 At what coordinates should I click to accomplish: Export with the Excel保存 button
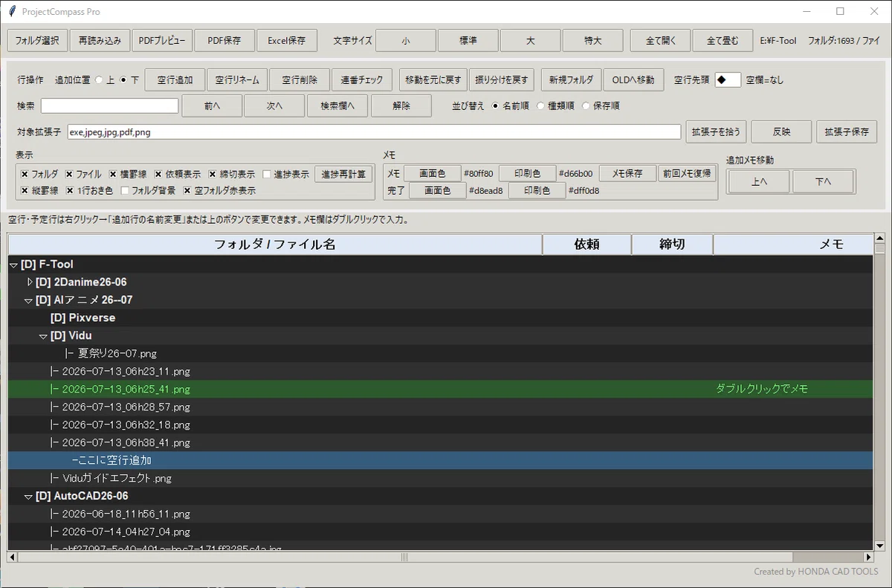[x=287, y=41]
